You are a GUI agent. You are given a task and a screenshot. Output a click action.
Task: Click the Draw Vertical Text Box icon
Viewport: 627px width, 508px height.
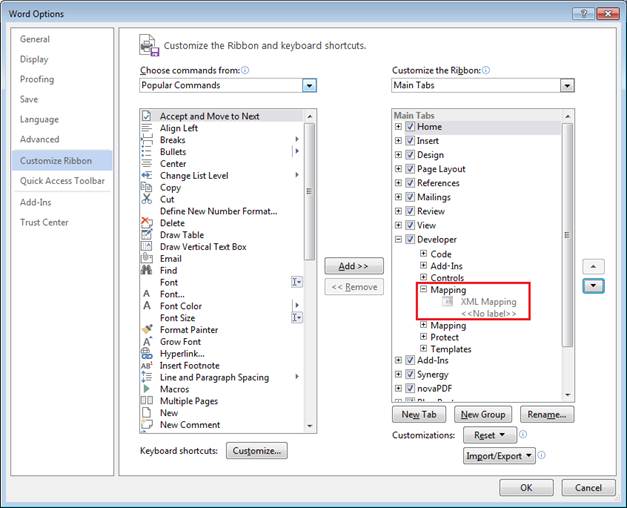147,246
